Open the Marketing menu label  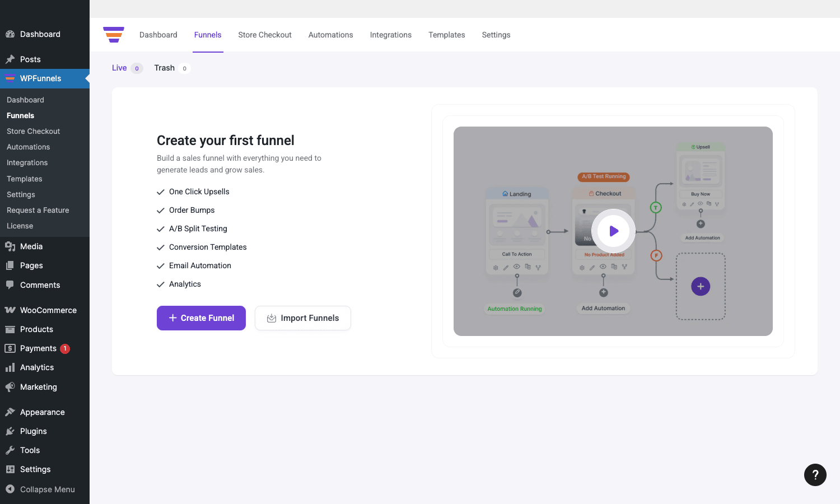pyautogui.click(x=39, y=387)
